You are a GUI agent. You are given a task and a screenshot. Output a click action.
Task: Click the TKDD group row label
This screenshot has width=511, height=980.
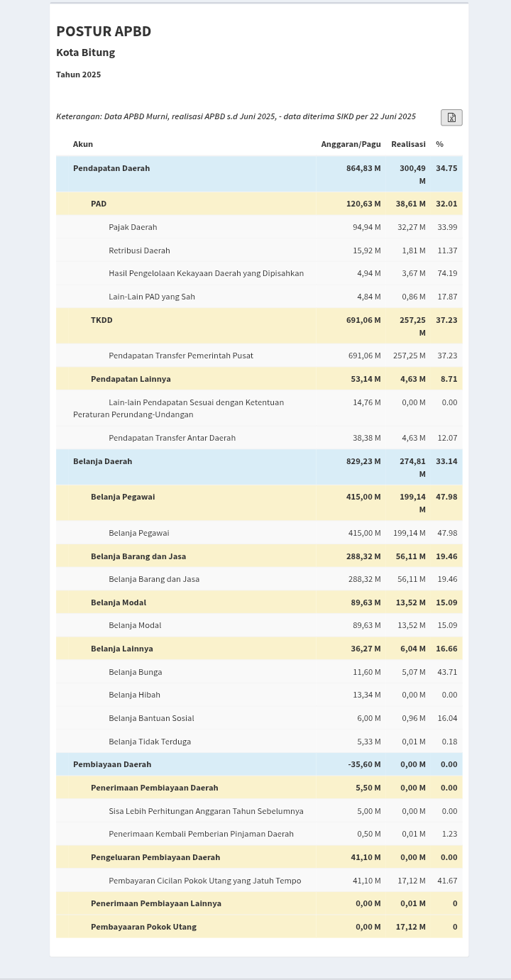coord(101,320)
